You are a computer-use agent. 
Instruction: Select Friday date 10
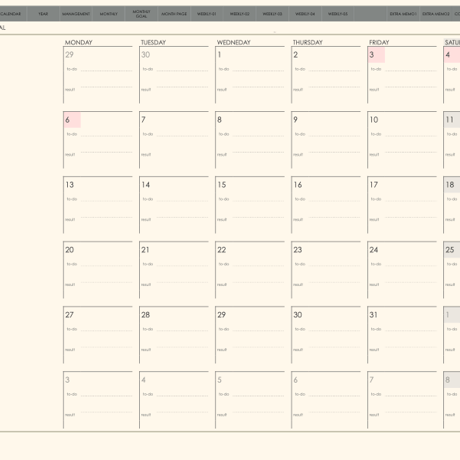(x=374, y=120)
